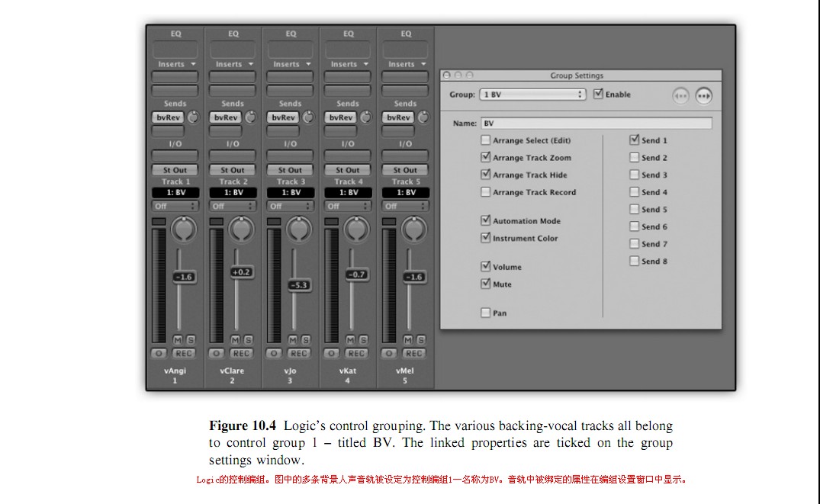The width and height of the screenshot is (820, 504).
Task: Solo the vJo channel strip
Action: tap(305, 340)
